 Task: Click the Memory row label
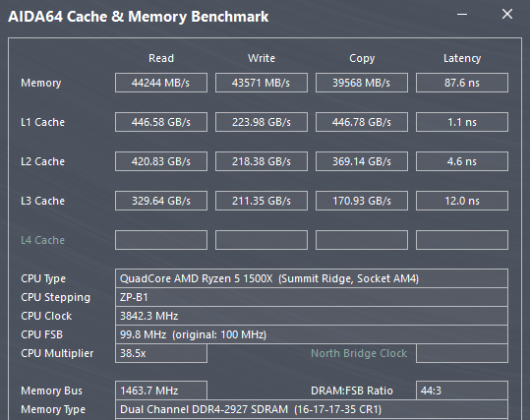pyautogui.click(x=41, y=83)
